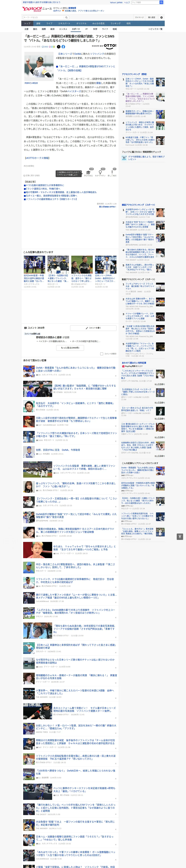This screenshot has height=868, width=186.
Task: Open マイページ
Action: pos(139,17)
